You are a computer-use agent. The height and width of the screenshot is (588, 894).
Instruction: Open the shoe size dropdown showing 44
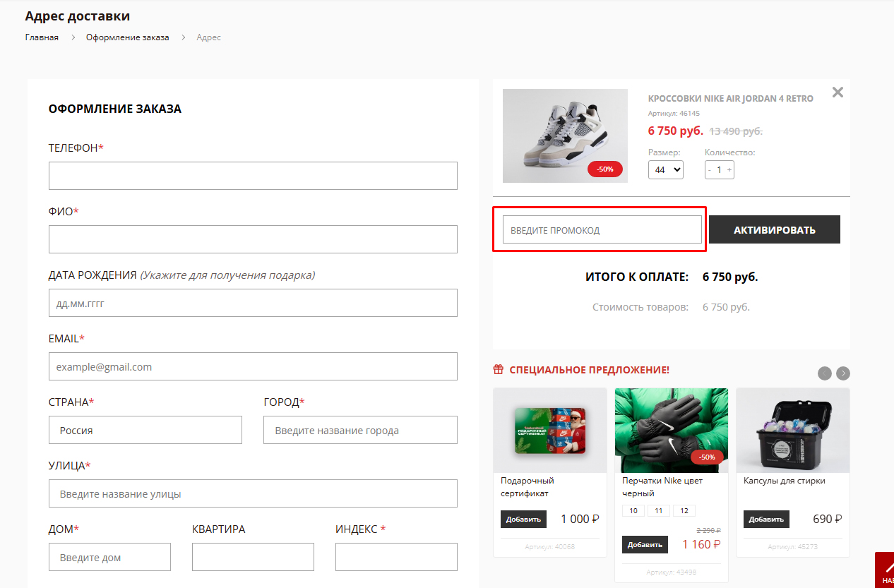(x=665, y=170)
